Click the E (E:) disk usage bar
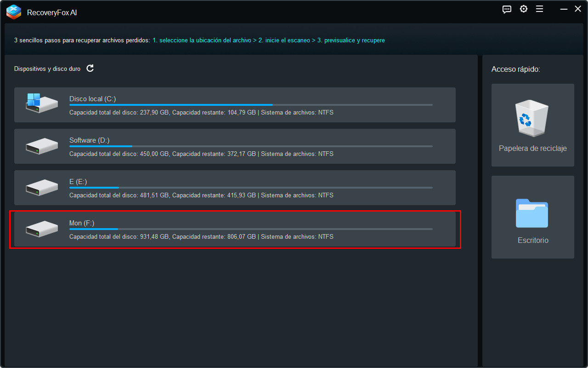 pos(251,188)
